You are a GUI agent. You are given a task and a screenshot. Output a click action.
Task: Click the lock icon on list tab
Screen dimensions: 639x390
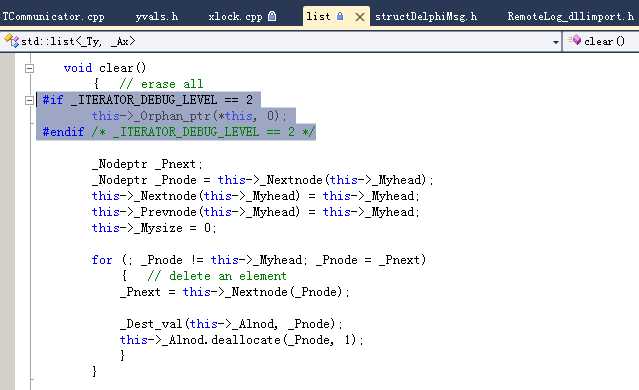340,16
